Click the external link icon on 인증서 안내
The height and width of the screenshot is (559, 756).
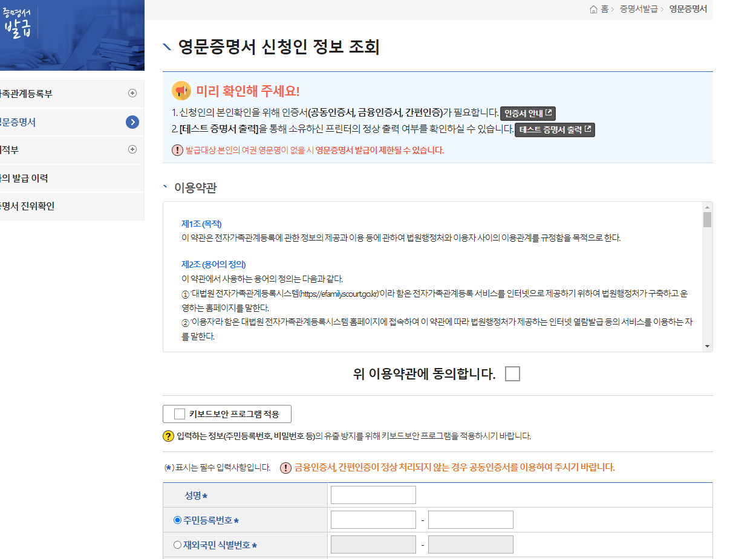click(x=550, y=113)
